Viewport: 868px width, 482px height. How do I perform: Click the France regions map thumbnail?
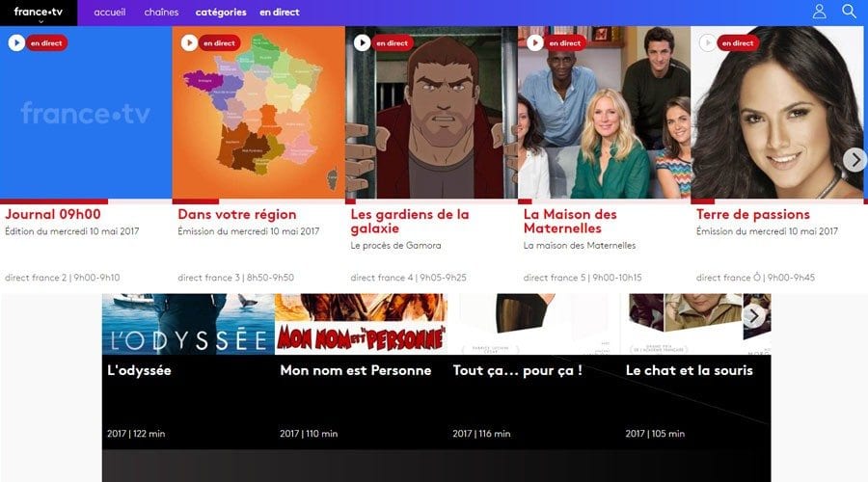[258, 113]
